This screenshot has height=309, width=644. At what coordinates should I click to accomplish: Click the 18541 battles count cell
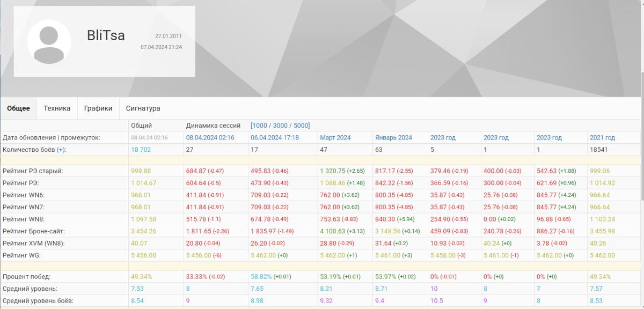coord(599,150)
